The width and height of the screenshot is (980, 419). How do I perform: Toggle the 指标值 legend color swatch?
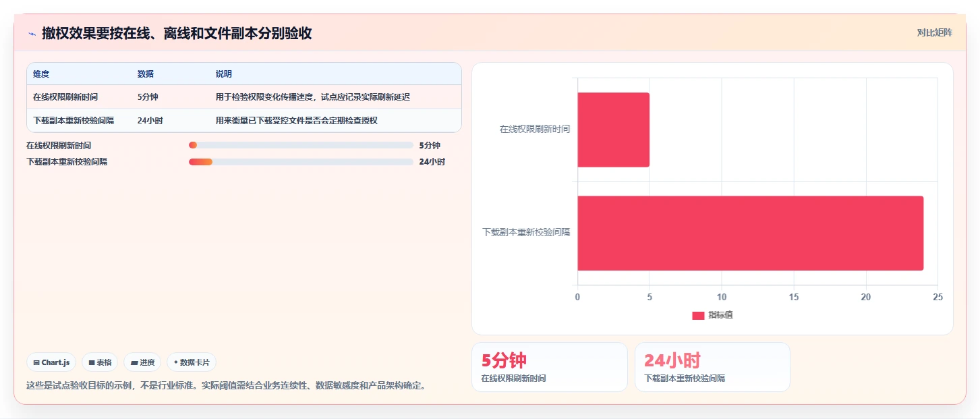coord(698,316)
